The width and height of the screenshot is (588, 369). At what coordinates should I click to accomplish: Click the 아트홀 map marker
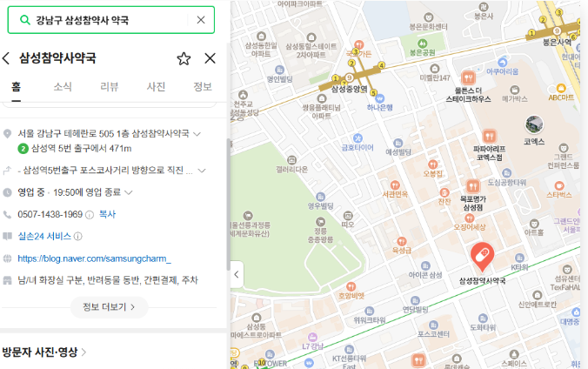tap(534, 224)
